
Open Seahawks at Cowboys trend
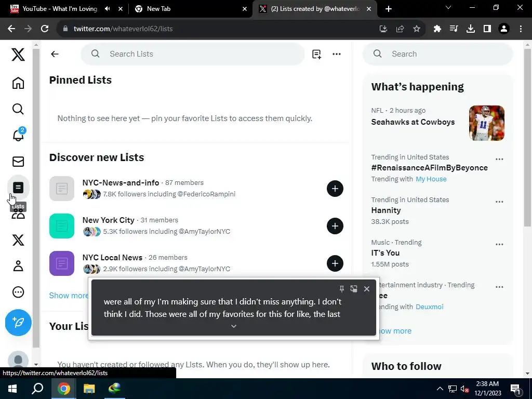pos(413,122)
